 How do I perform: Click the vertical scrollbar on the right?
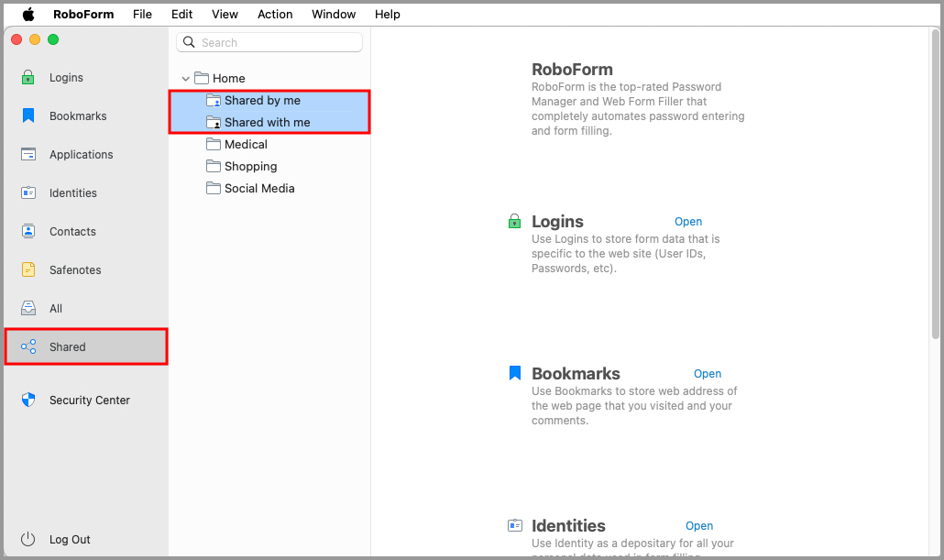click(935, 183)
